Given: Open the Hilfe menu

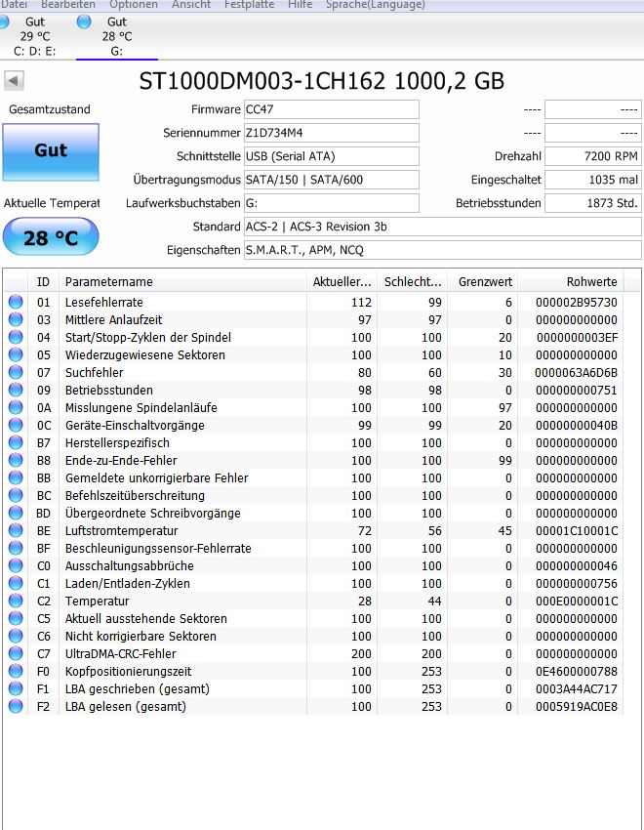Looking at the screenshot, I should coord(300,5).
